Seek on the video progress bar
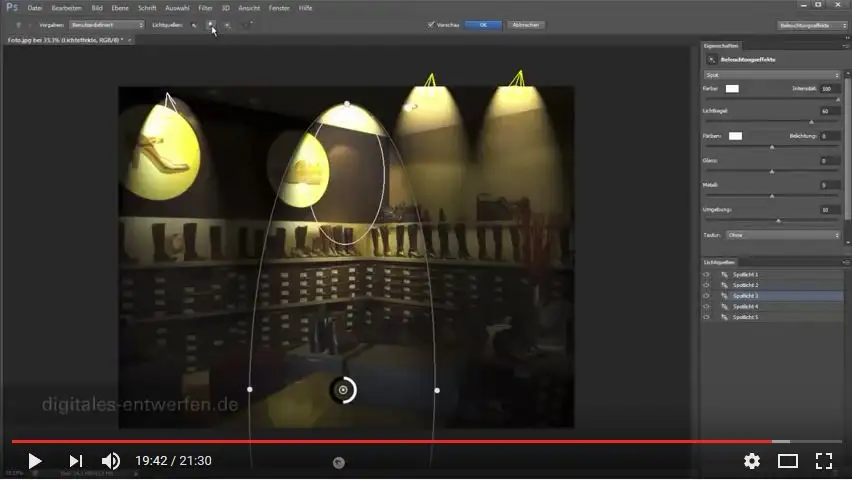852x480 pixels. coord(427,441)
